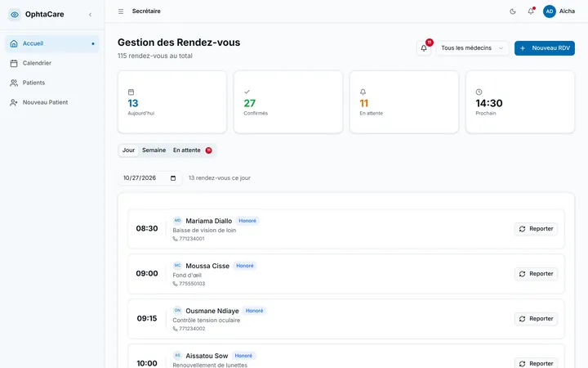Go to Calendrier in the sidebar
The image size is (588, 368).
coord(52,63)
